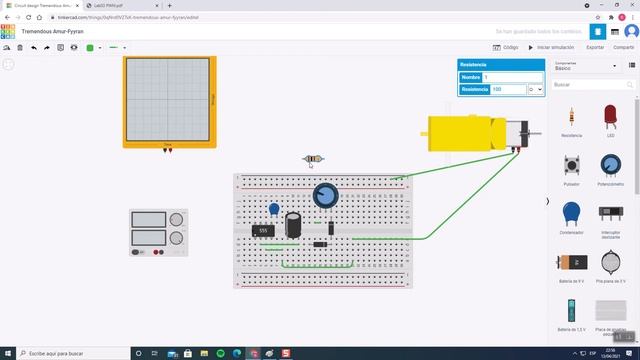Click the project title Tremendous Amur-Fyyran

coord(52,31)
